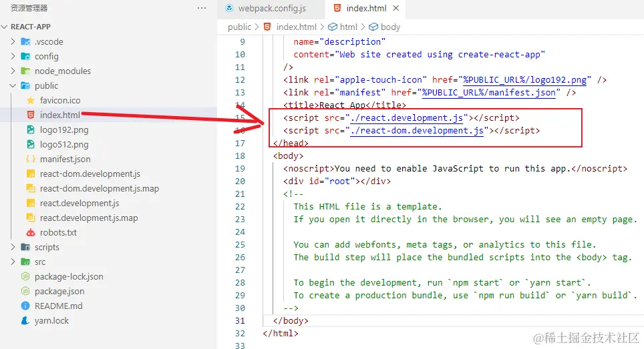Open logo192.png file
The height and width of the screenshot is (349, 644).
tap(64, 130)
